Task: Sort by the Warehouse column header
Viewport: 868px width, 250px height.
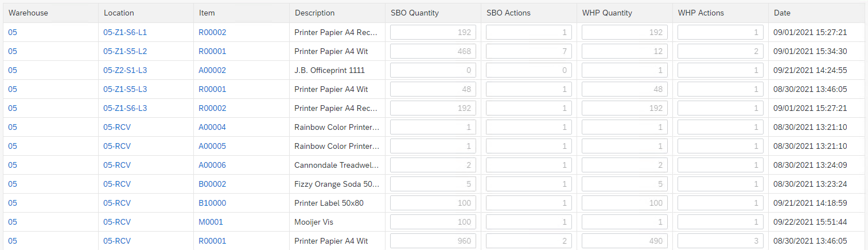Action: (x=28, y=13)
